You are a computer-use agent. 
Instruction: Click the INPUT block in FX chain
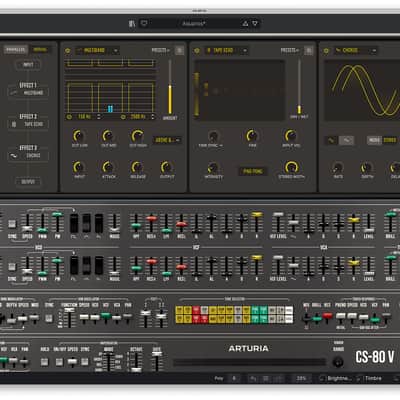(x=28, y=65)
